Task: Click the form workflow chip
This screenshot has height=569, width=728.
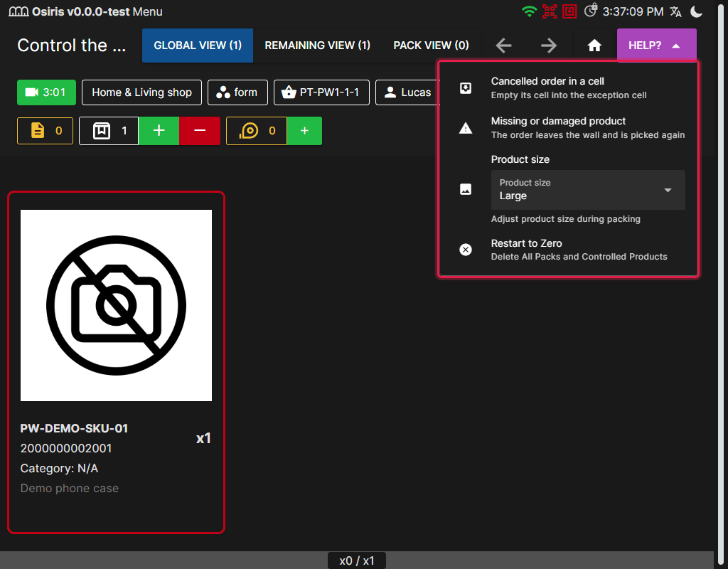Action: click(237, 92)
